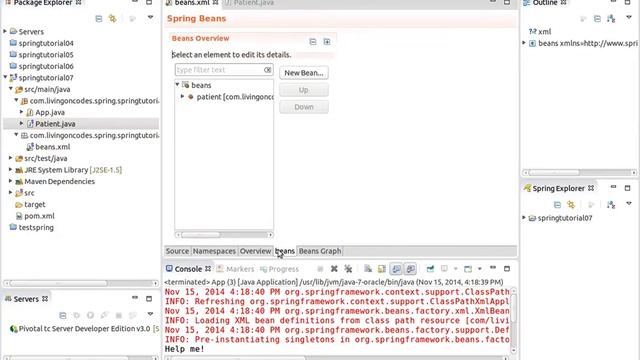This screenshot has width=640, height=360.
Task: Expand the patient bean node
Action: point(182,96)
